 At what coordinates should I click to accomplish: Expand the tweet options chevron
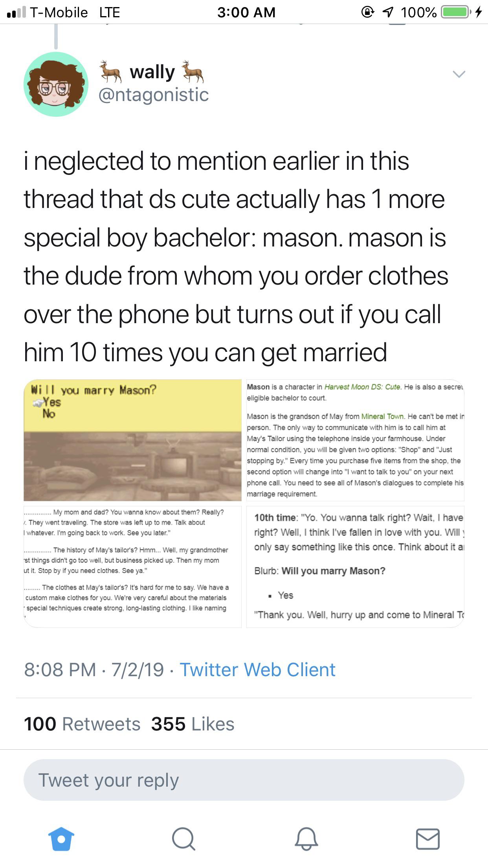click(x=459, y=74)
